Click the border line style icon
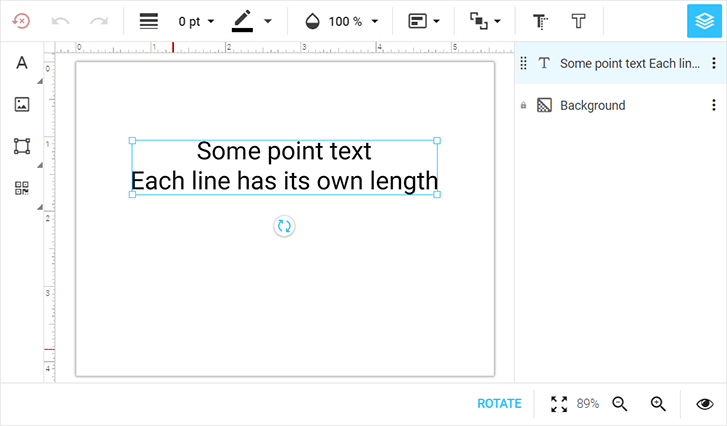Image resolution: width=727 pixels, height=426 pixels. tap(149, 21)
